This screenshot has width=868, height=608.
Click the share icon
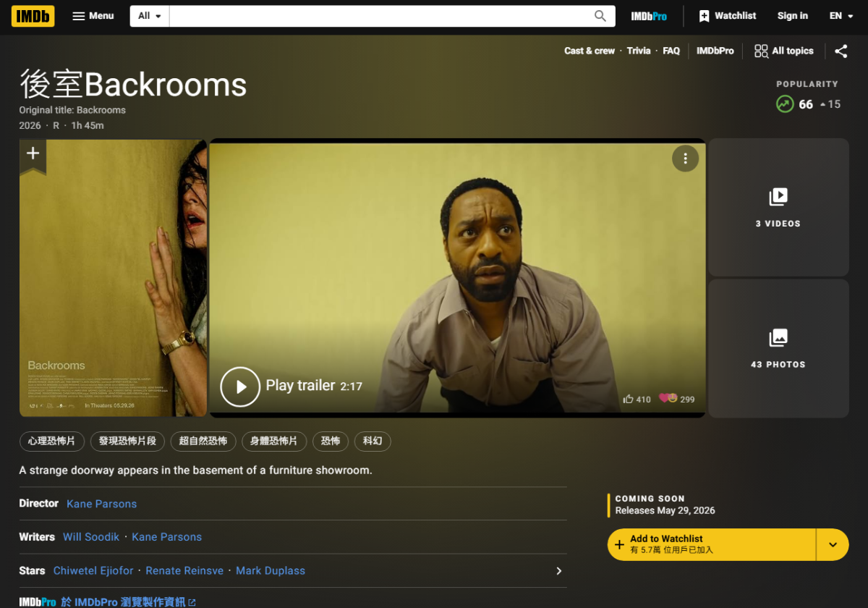[x=841, y=51]
